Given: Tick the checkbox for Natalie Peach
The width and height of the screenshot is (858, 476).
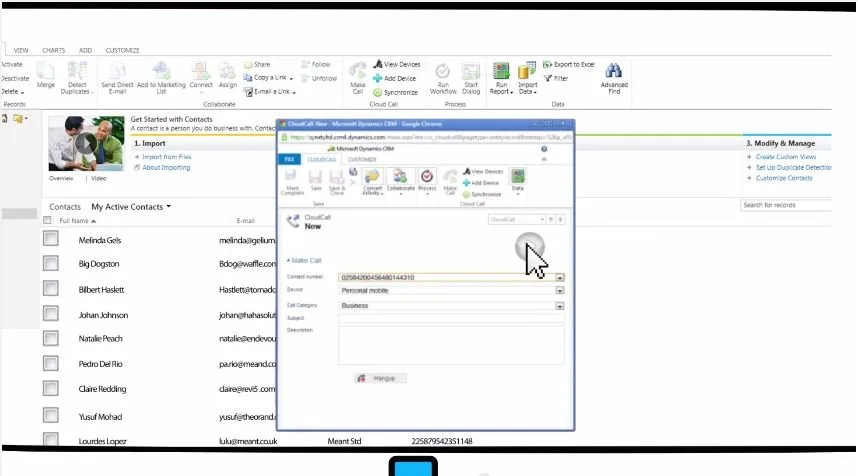Looking at the screenshot, I should coord(51,338).
